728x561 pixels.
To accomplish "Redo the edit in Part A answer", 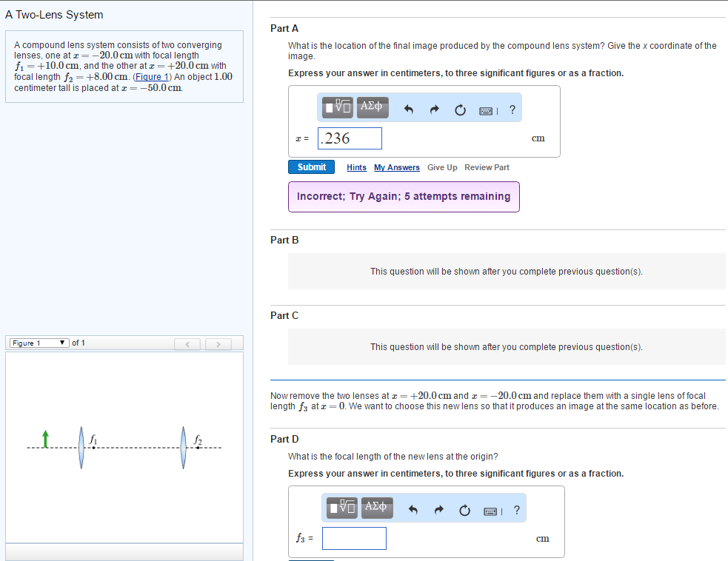I will click(435, 110).
